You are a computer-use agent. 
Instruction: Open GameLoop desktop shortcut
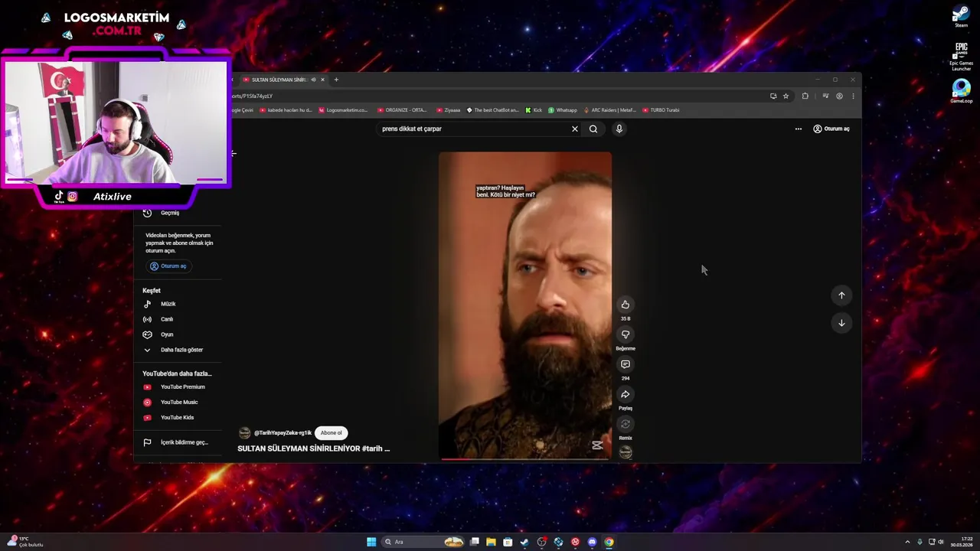coord(961,91)
